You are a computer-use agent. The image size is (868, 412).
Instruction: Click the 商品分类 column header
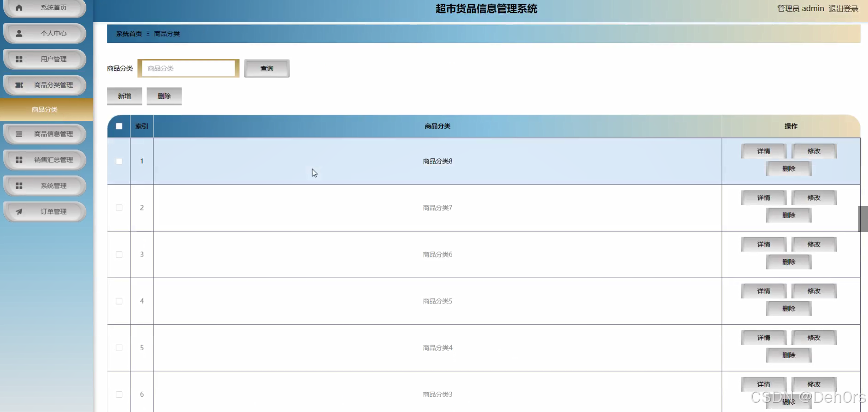pos(437,126)
